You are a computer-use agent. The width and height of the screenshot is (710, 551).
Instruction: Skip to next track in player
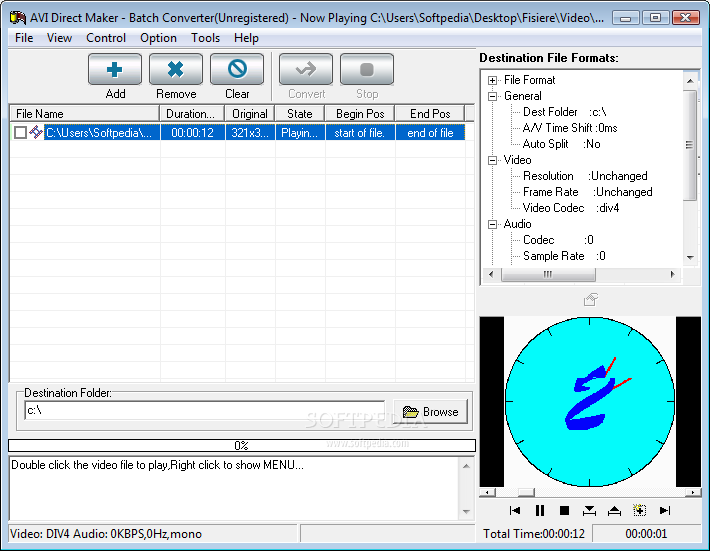(664, 511)
